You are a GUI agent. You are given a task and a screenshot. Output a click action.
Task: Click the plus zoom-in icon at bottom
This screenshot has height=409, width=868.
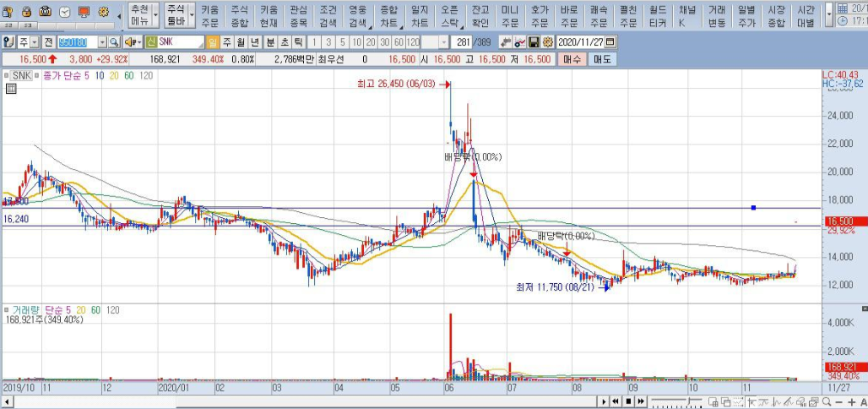[851, 401]
